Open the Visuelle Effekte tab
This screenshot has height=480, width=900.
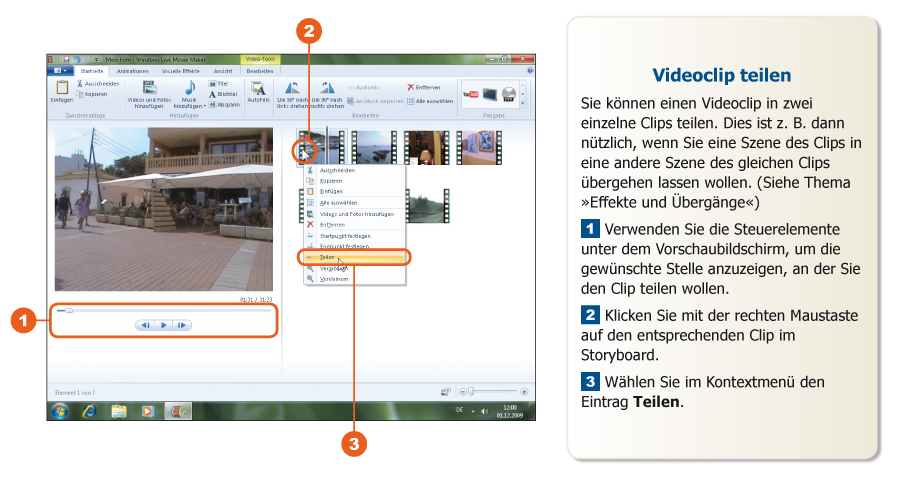pos(181,71)
